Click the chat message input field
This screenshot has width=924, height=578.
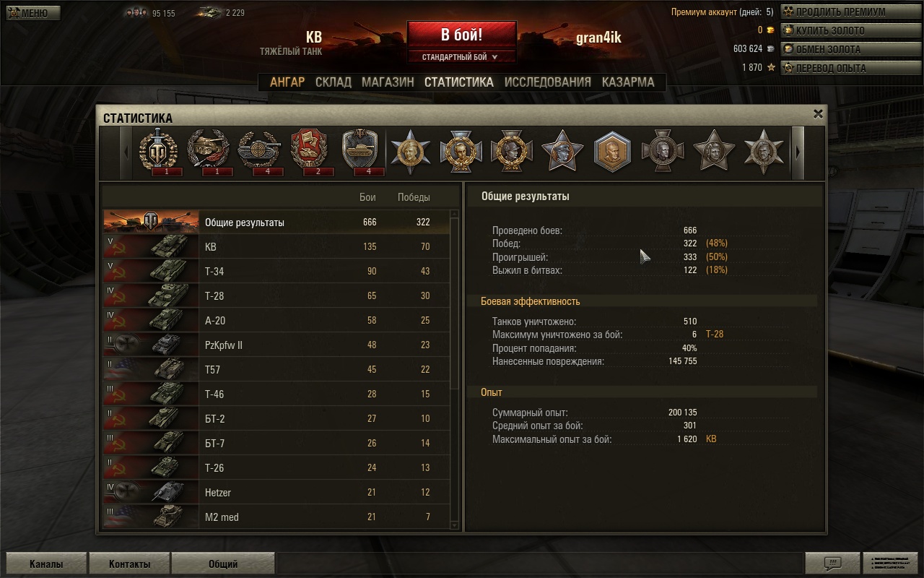coord(539,564)
